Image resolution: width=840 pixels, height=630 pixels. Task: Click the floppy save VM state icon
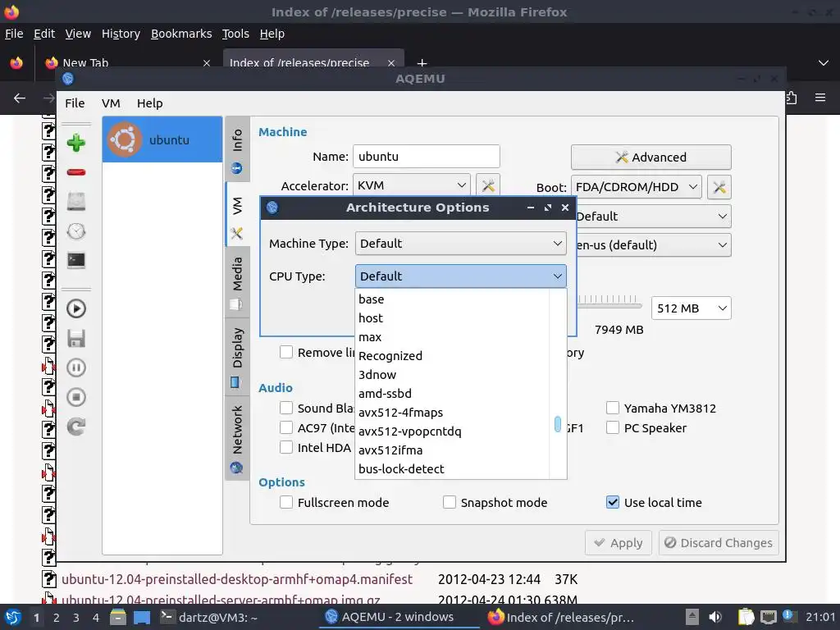(76, 339)
